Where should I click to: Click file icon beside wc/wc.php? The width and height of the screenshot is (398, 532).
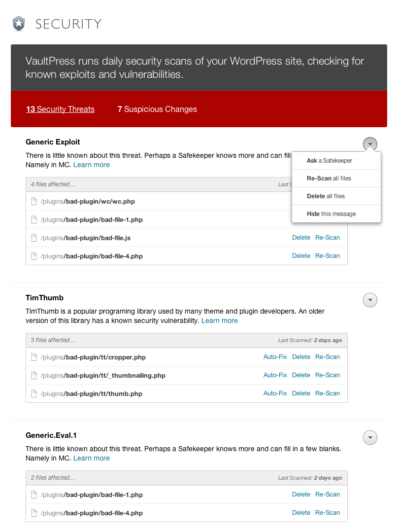pyautogui.click(x=34, y=201)
